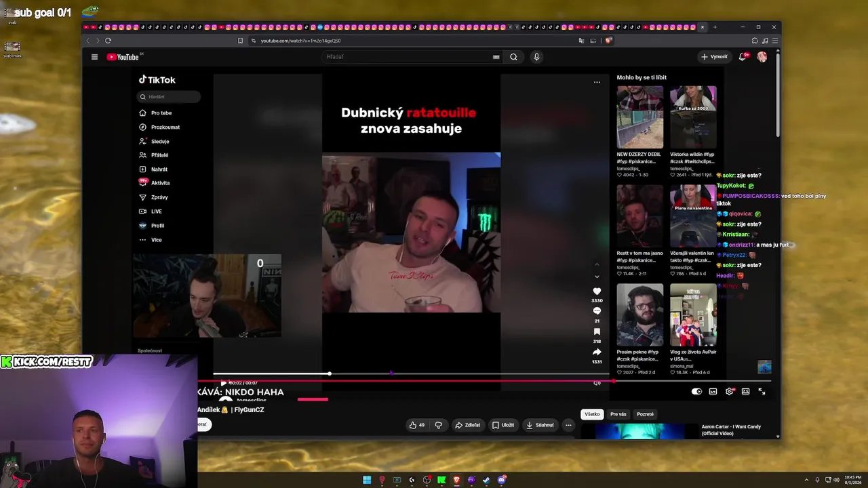The width and height of the screenshot is (868, 488).
Task: Open TikTok Prozkoumat section
Action: point(165,127)
